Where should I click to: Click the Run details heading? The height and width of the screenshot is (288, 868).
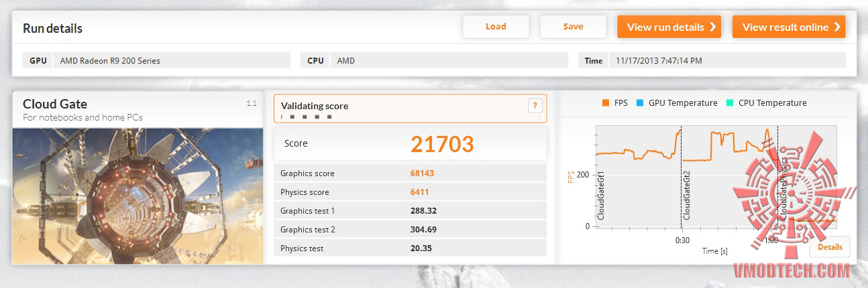pyautogui.click(x=52, y=28)
